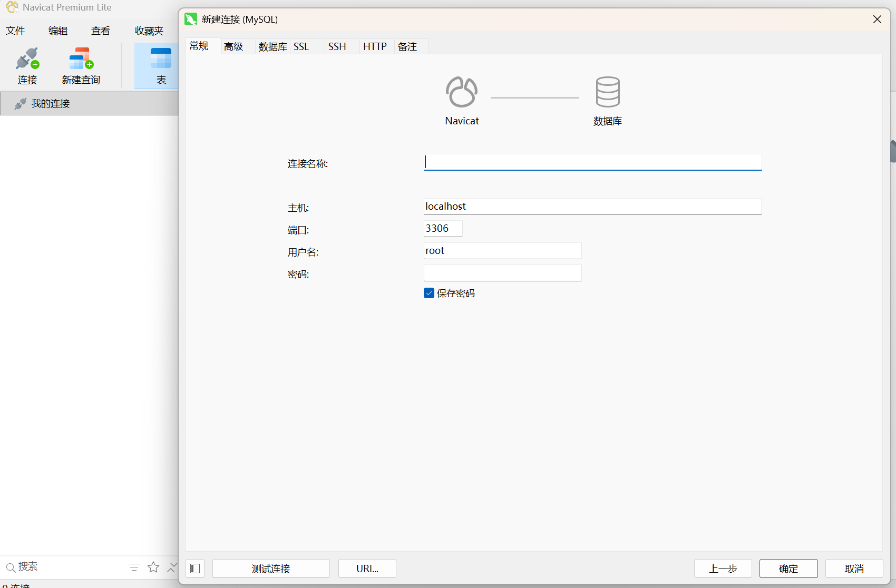Viewport: 896px width, 588px height.
Task: Click the 主机 field containing localhost
Action: (593, 207)
